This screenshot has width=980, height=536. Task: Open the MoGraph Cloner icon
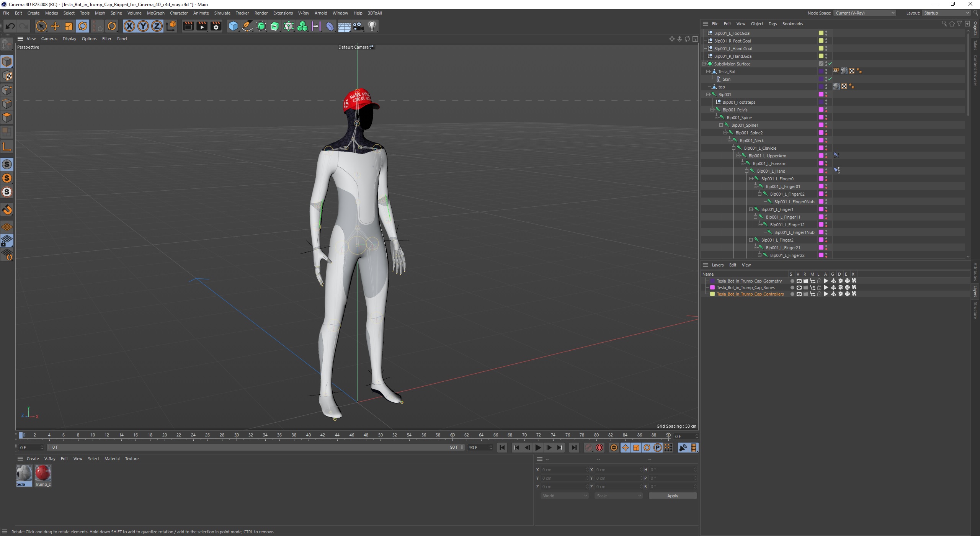302,26
